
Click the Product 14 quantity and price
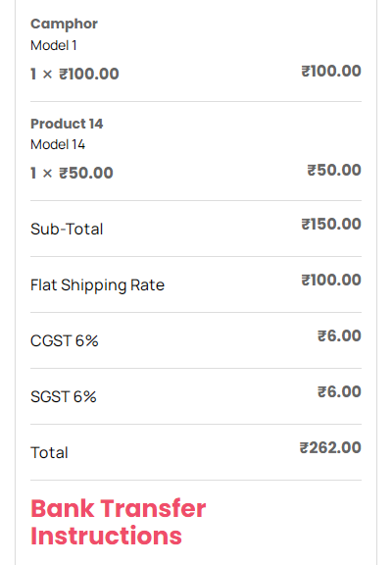coord(72,173)
